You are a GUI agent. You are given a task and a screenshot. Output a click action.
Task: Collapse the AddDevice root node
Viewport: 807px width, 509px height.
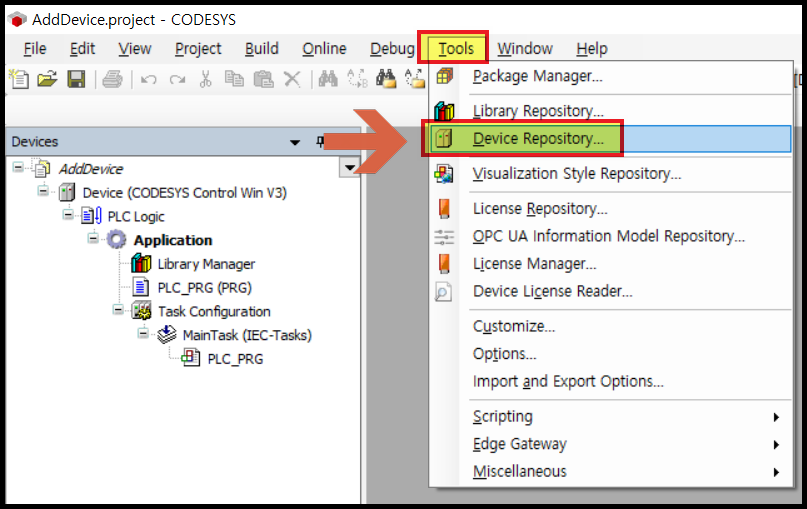[x=18, y=167]
